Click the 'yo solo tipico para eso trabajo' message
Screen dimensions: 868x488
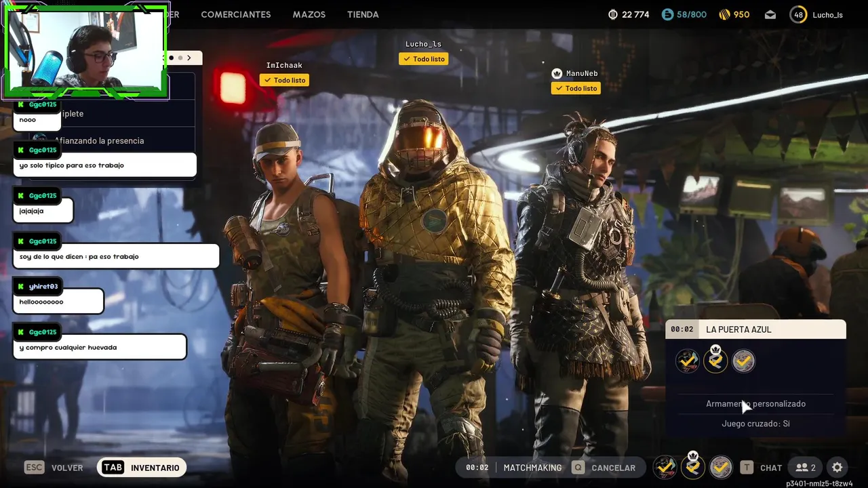(x=104, y=165)
